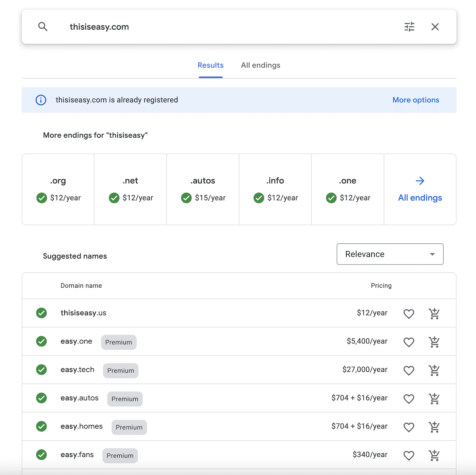The width and height of the screenshot is (476, 475).
Task: Add easy.one to cart
Action: coord(434,342)
